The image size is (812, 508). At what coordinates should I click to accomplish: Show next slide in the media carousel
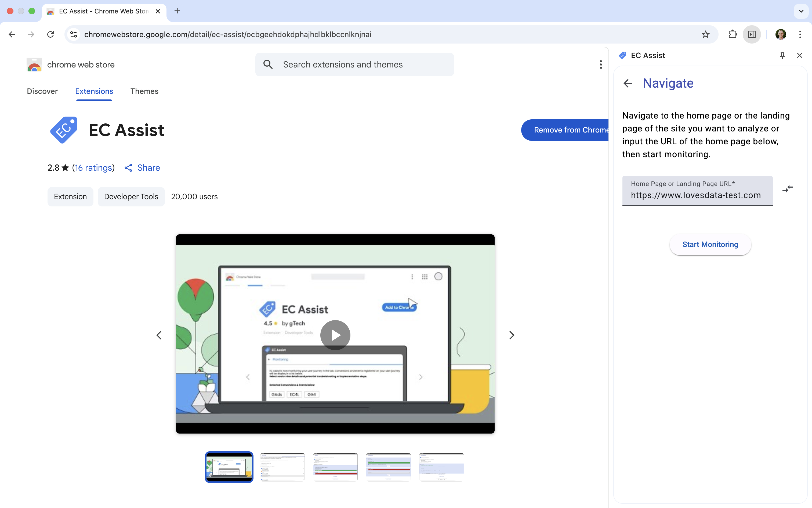tap(511, 335)
